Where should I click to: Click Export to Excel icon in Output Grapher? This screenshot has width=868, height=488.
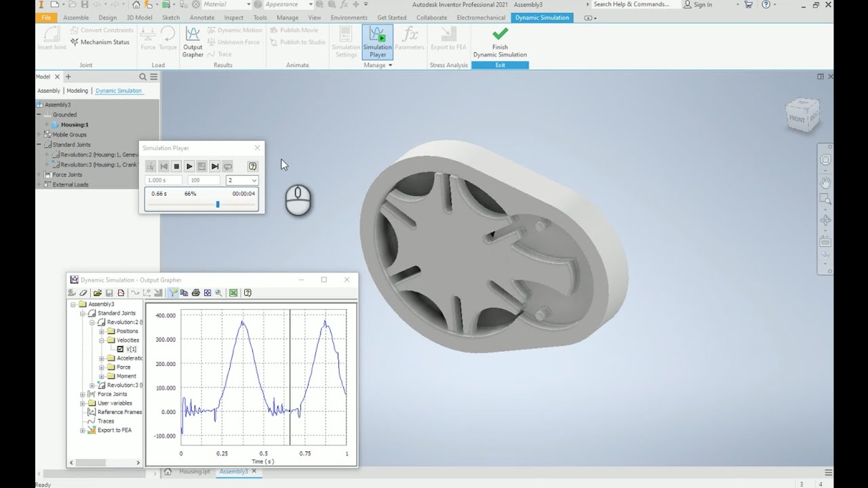click(x=233, y=293)
